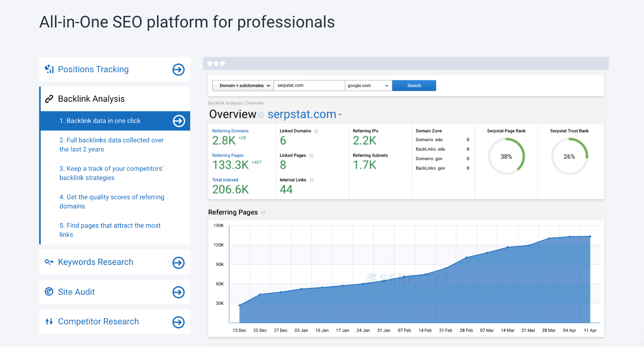Click the Serpstat Page Rank 38% gauge

(506, 156)
